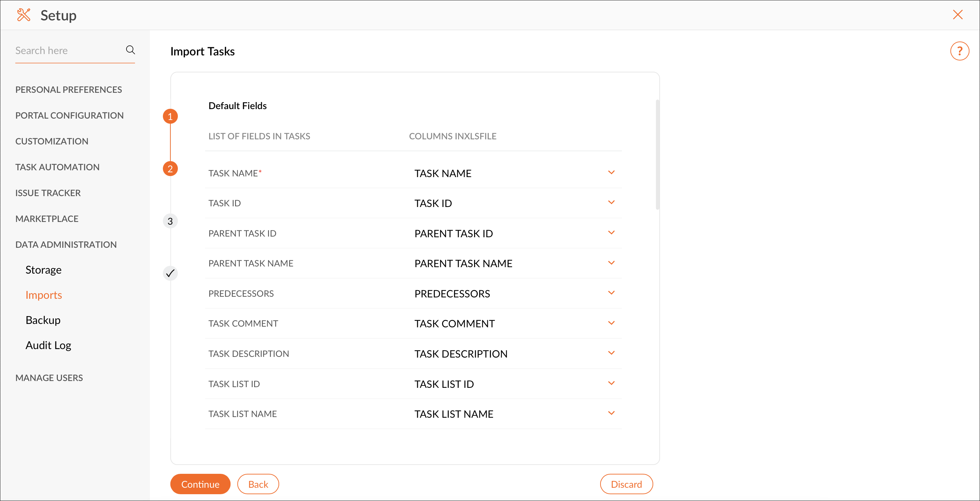Open the help question mark icon

[x=959, y=51]
